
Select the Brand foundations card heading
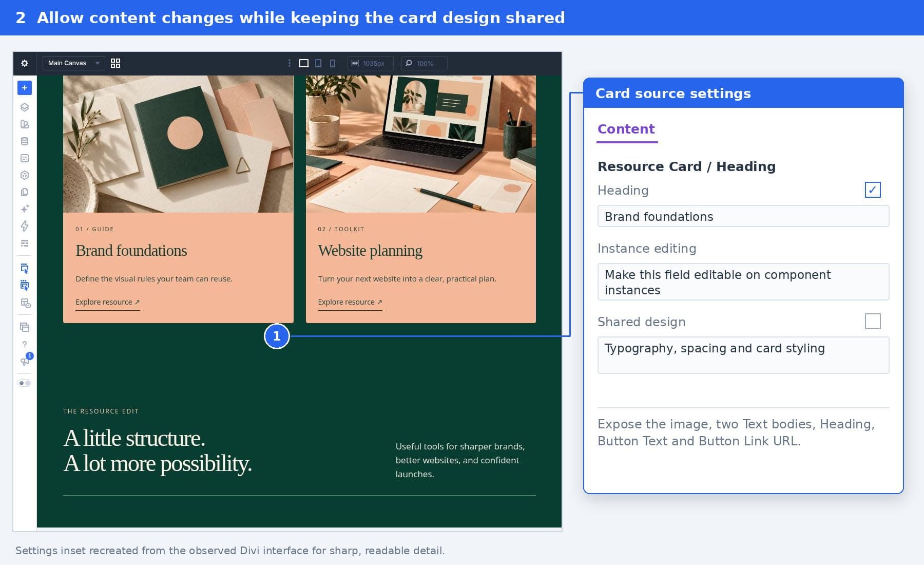131,251
